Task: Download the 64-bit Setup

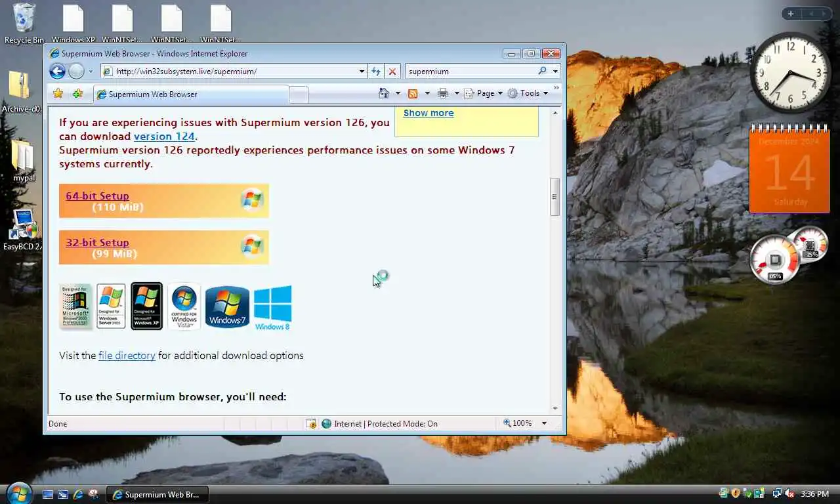Action: pos(97,196)
